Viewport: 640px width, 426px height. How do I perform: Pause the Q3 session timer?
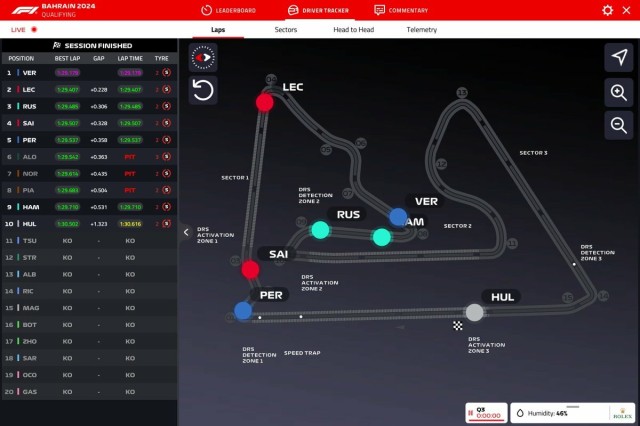470,413
